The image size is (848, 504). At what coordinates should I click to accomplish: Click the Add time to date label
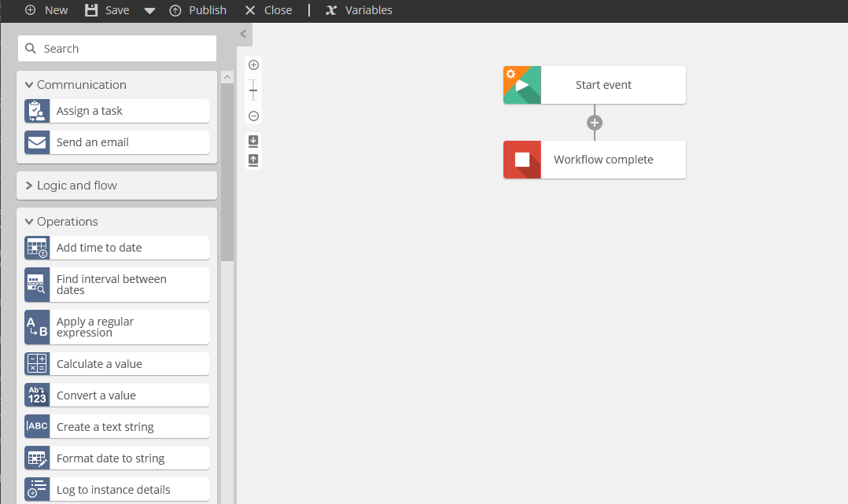[x=99, y=248]
